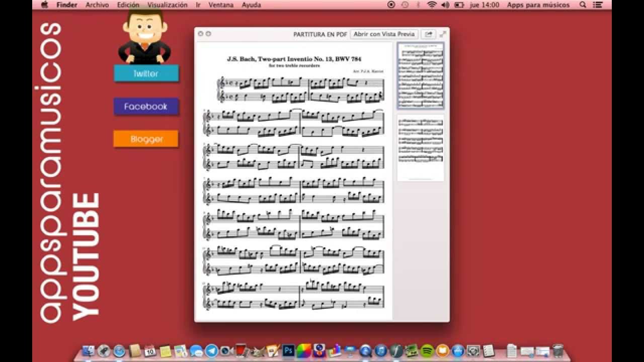Open iTunes from the Dock
The width and height of the screenshot is (644, 362).
coord(381,351)
